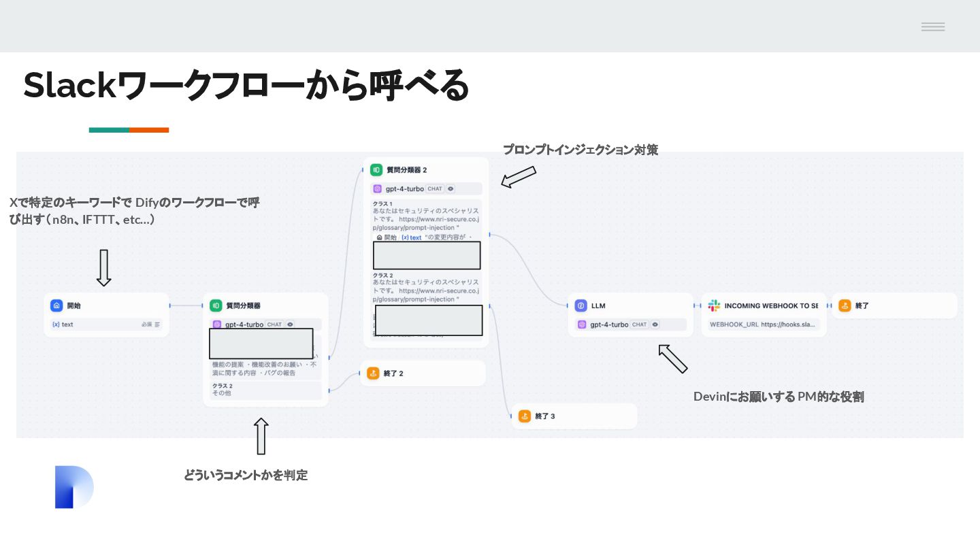
Task: Click クラス 2 heading in 質問分類器 2
Action: tap(382, 275)
